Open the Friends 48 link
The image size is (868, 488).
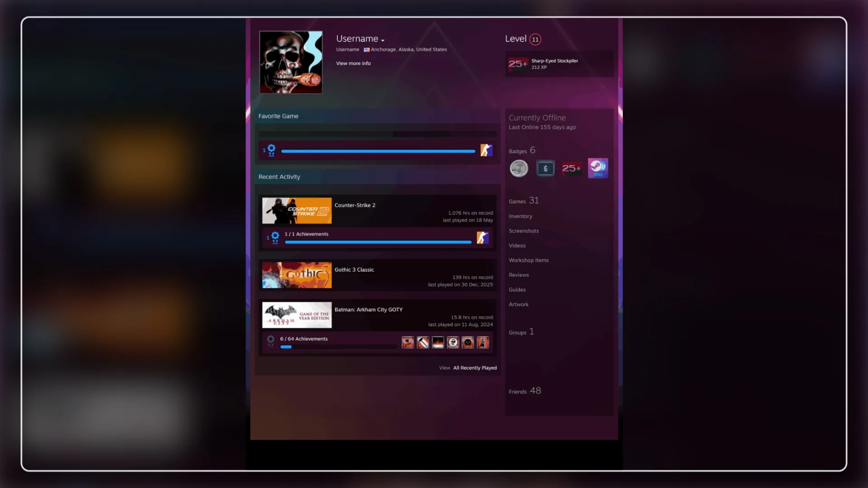pyautogui.click(x=525, y=391)
